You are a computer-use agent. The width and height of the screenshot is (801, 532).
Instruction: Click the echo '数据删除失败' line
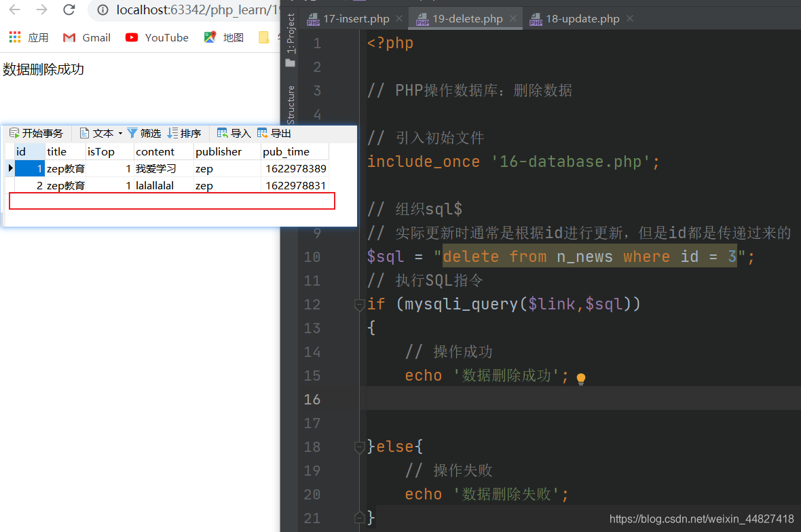coord(486,494)
